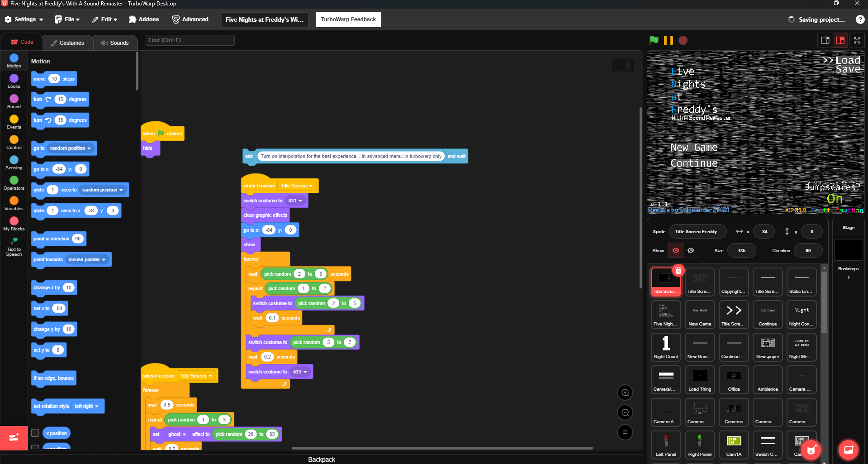The image size is (868, 464).
Task: Click the Find search field
Action: (190, 40)
